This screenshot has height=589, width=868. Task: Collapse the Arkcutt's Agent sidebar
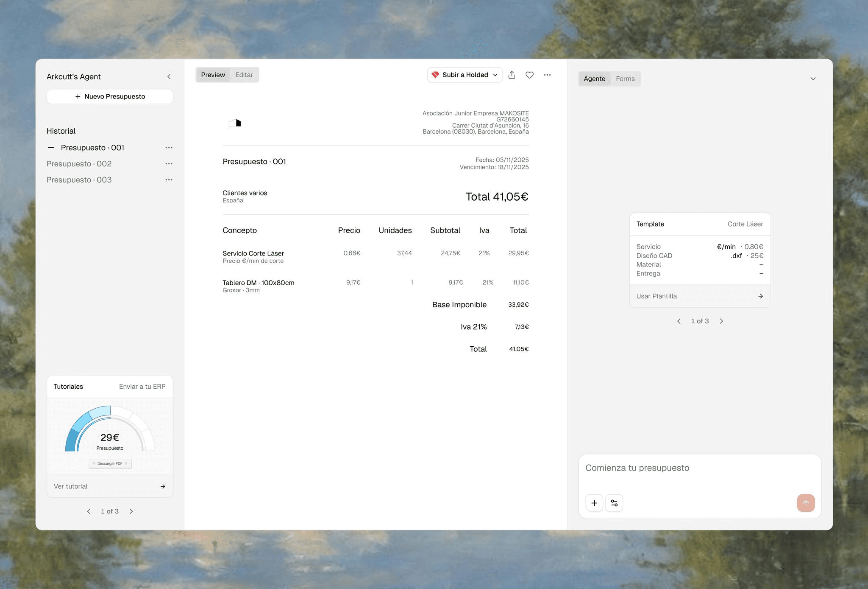coord(169,77)
